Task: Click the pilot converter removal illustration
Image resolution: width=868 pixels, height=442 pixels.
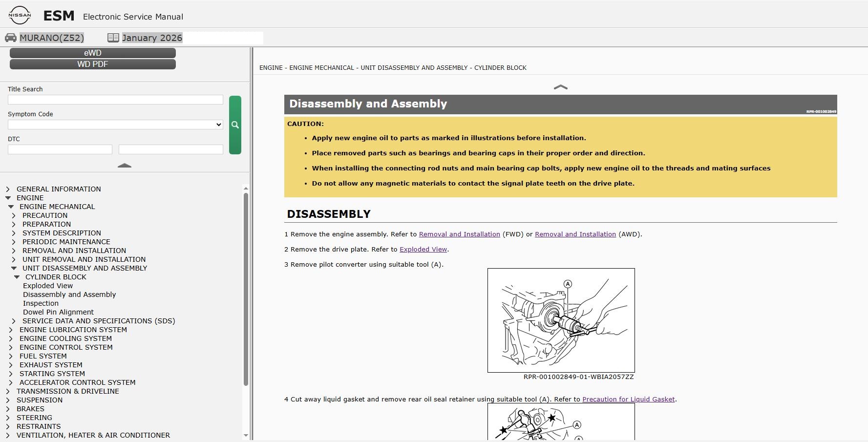Action: coord(561,320)
